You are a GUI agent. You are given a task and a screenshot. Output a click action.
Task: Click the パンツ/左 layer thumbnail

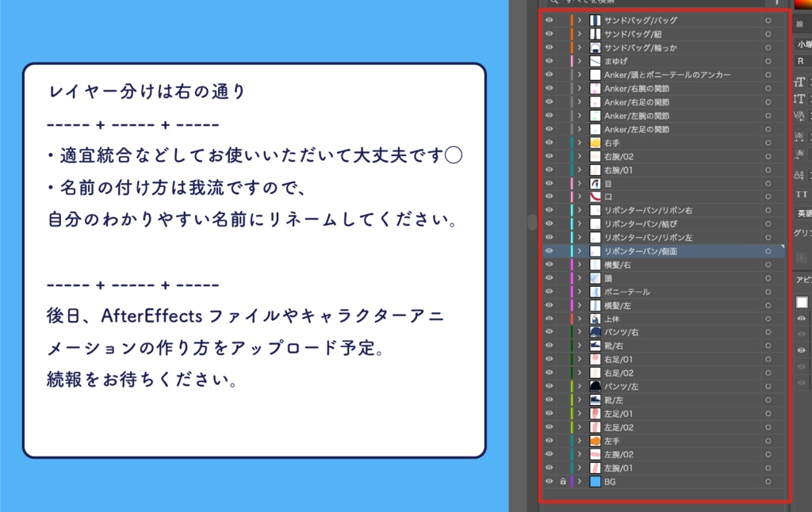[x=596, y=387]
